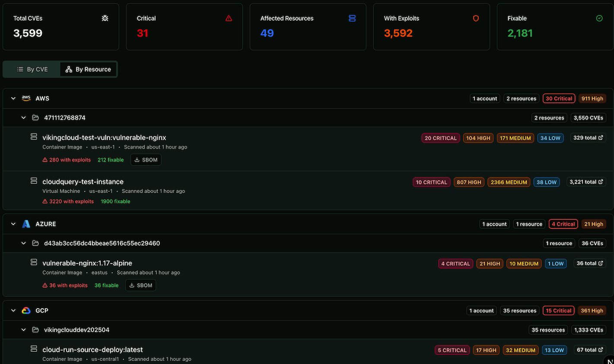Collapse the AWS section chevron
614x364 pixels.
click(x=13, y=98)
